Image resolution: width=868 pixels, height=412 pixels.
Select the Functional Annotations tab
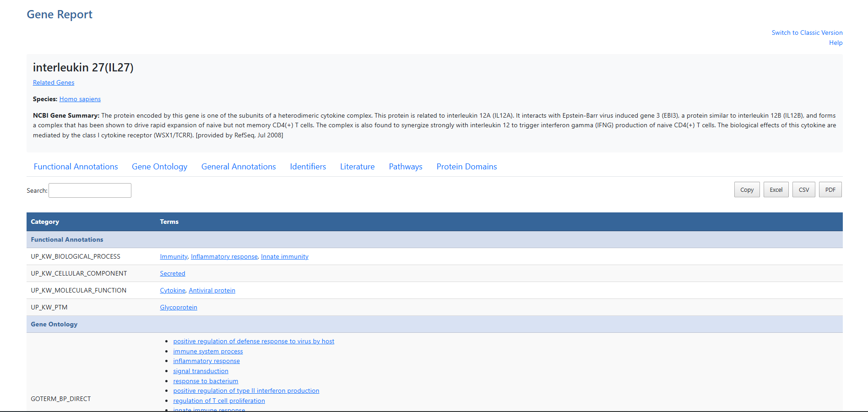pyautogui.click(x=76, y=166)
